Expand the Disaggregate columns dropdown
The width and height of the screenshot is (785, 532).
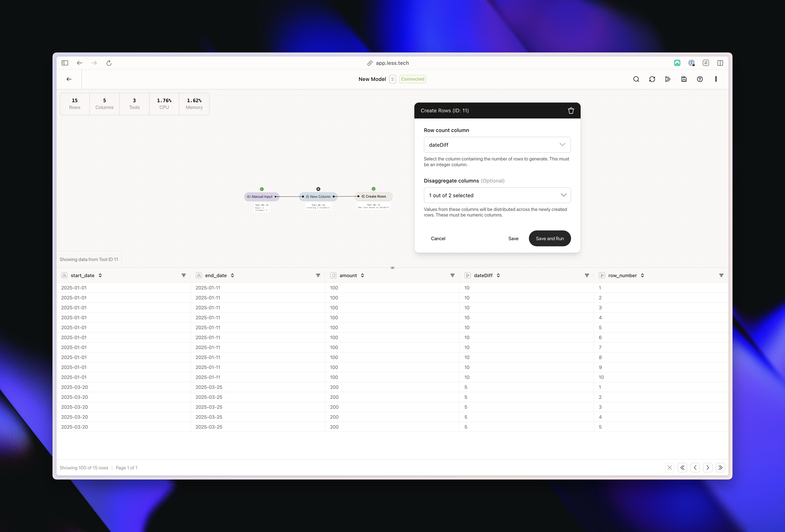(497, 195)
